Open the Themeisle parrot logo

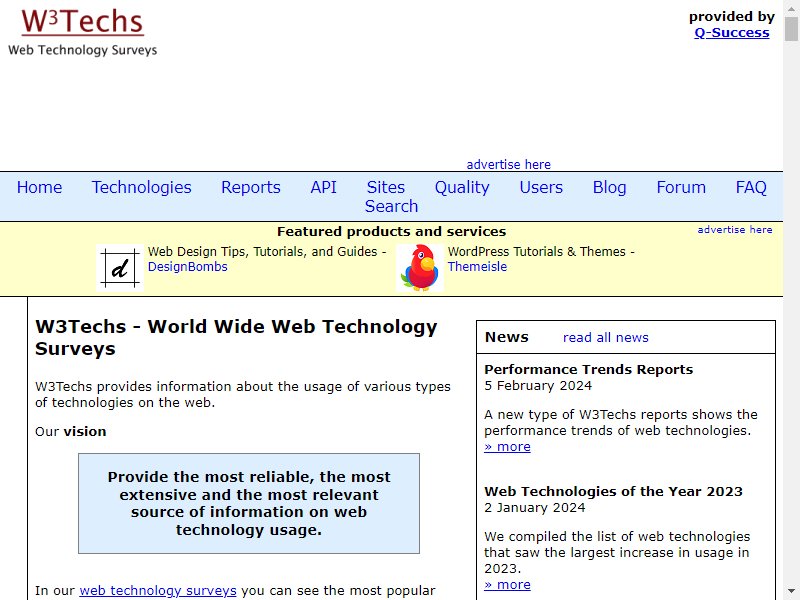coord(420,268)
